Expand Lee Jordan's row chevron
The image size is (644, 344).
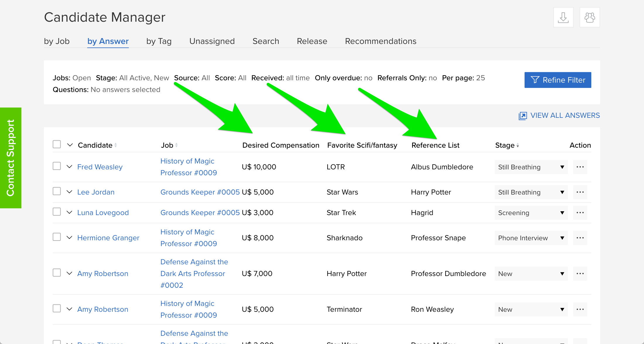point(69,192)
